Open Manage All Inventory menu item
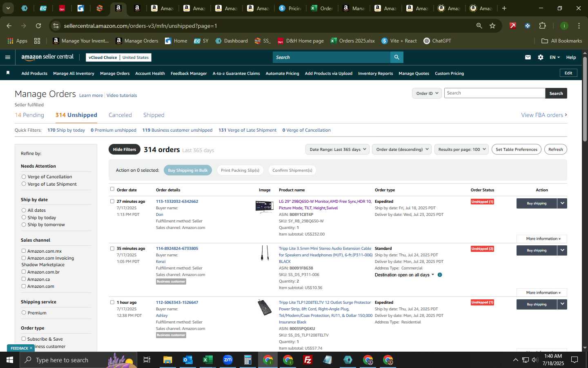The height and width of the screenshot is (368, 588). click(x=73, y=74)
